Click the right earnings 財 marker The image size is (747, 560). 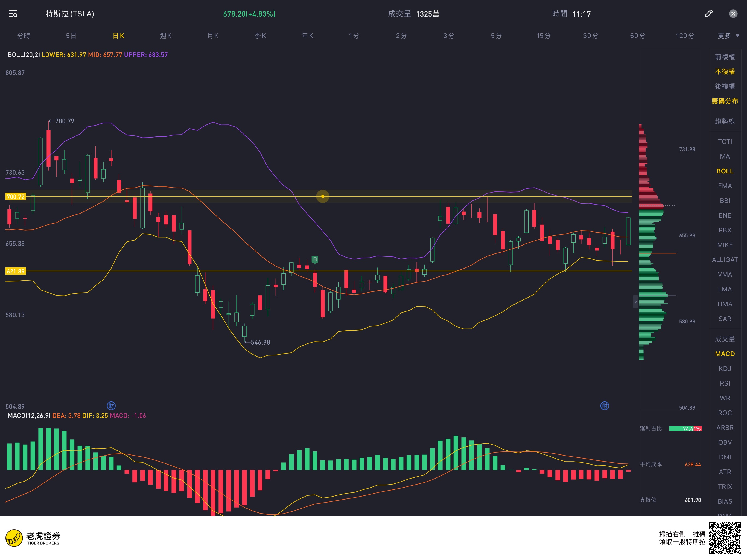click(x=605, y=406)
